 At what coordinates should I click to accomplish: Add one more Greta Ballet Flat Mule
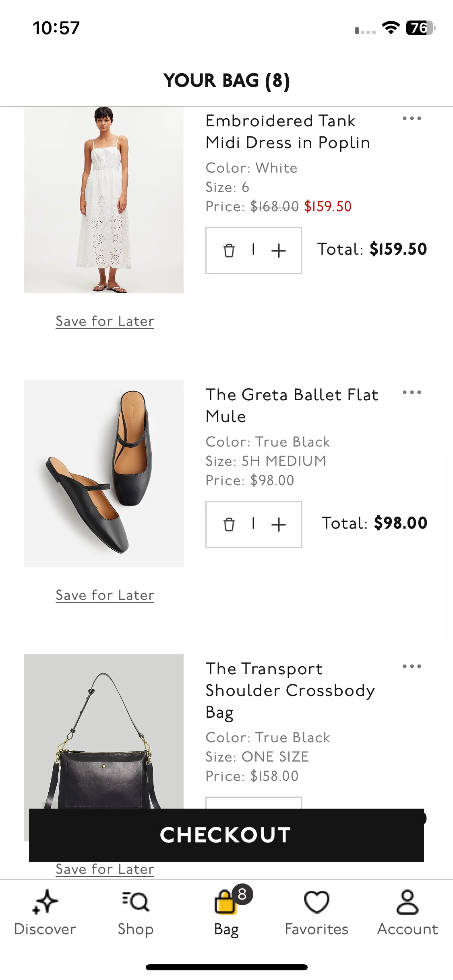tap(278, 524)
